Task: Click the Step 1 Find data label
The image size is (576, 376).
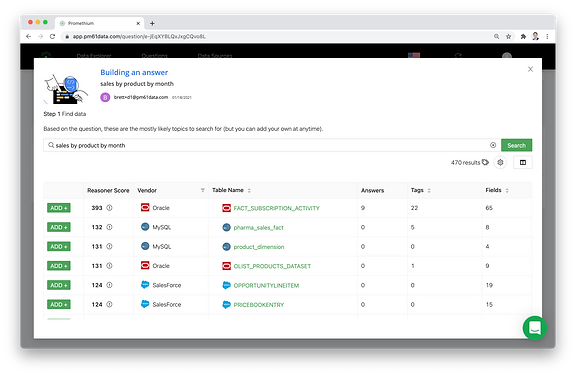Action: pos(65,114)
